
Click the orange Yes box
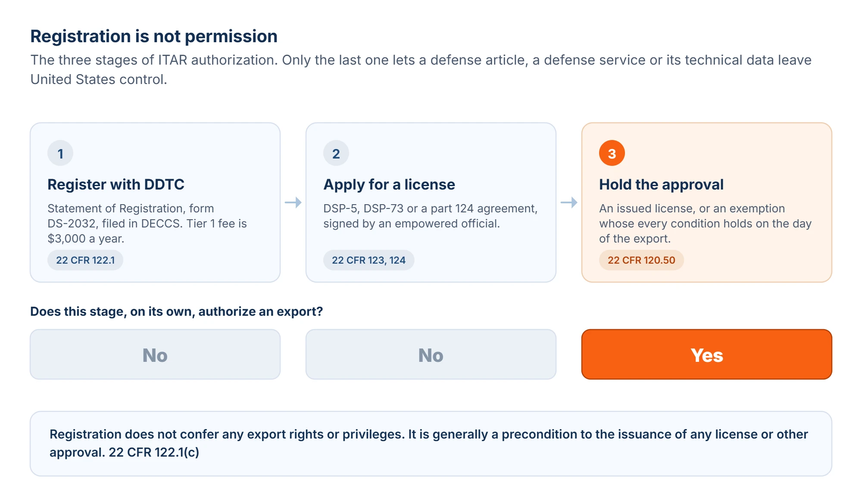[707, 355]
